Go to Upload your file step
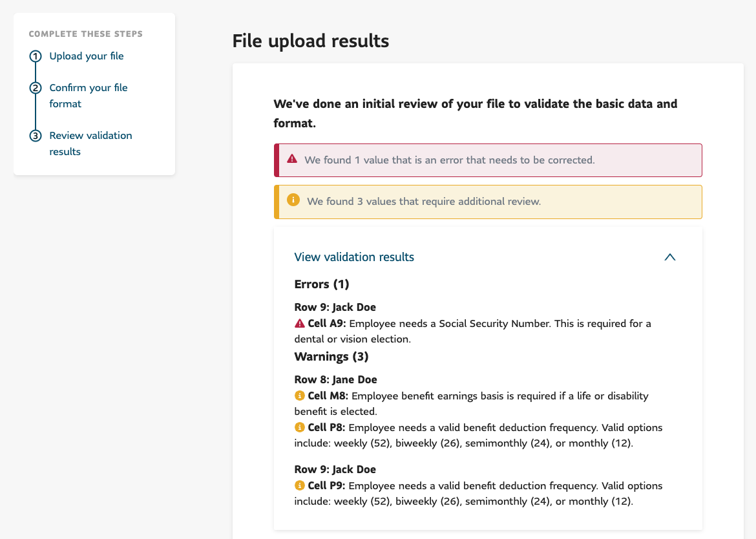This screenshot has width=756, height=539. (87, 56)
